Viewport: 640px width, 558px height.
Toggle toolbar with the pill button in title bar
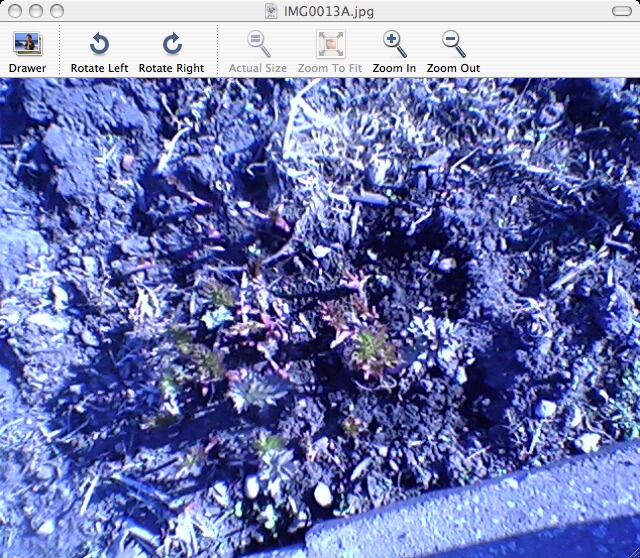[621, 11]
